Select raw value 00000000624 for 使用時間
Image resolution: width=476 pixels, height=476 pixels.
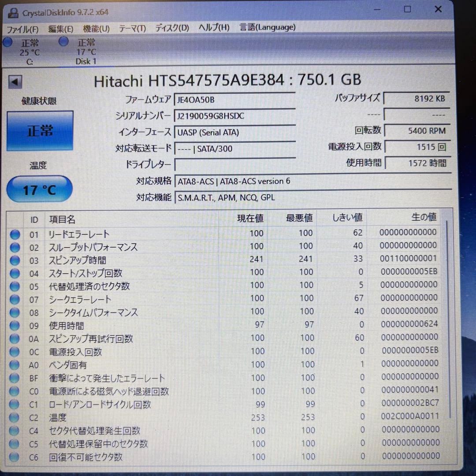[x=409, y=324]
